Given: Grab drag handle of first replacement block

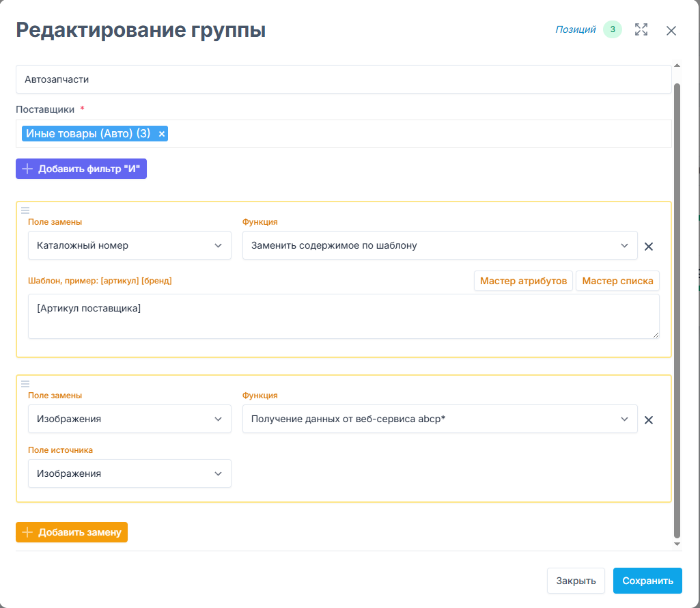Looking at the screenshot, I should coord(25,210).
